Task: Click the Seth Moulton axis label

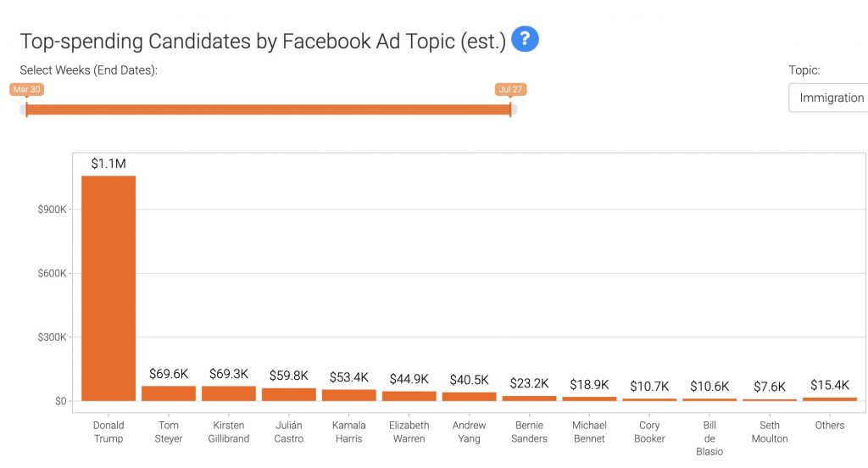Action: point(770,432)
